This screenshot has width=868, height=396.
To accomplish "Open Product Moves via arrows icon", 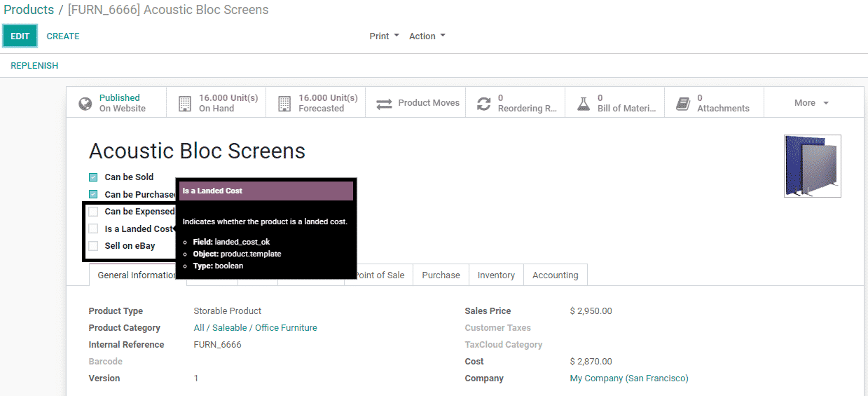I will (x=384, y=104).
